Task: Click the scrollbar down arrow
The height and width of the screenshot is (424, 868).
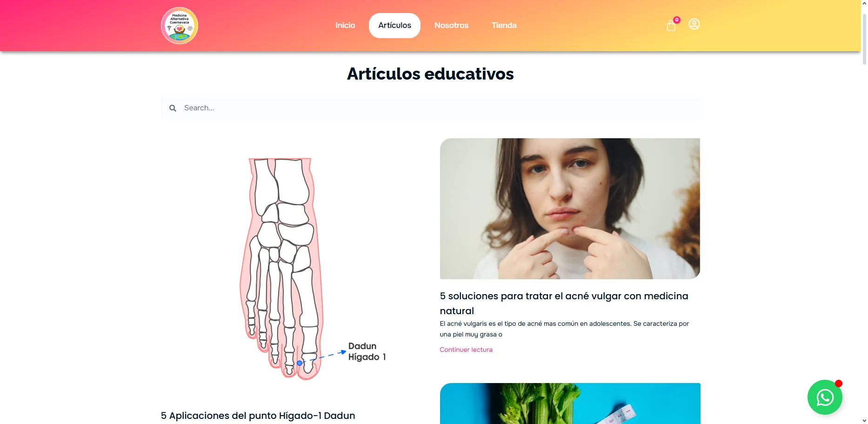Action: point(864,421)
